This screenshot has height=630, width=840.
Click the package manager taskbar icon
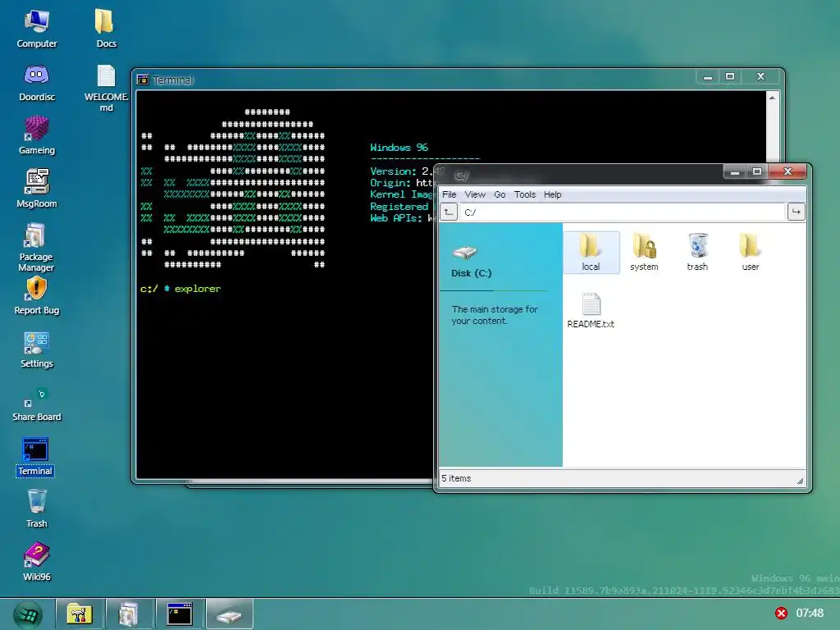tap(129, 614)
